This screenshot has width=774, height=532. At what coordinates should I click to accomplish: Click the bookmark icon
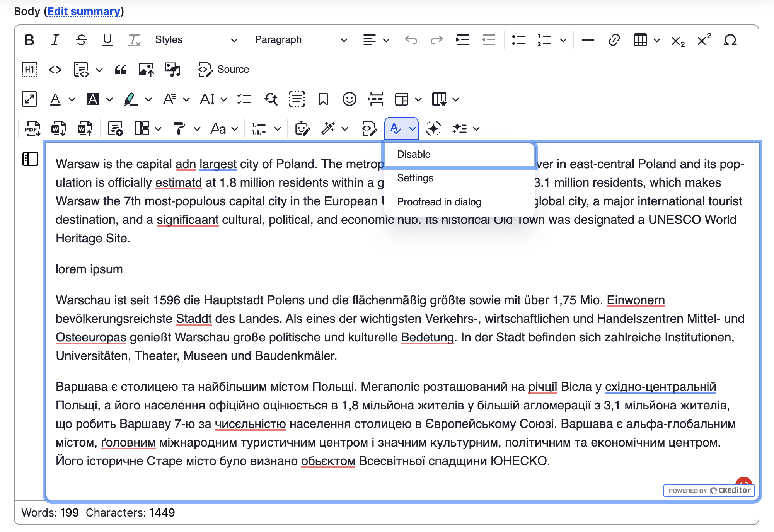click(323, 99)
